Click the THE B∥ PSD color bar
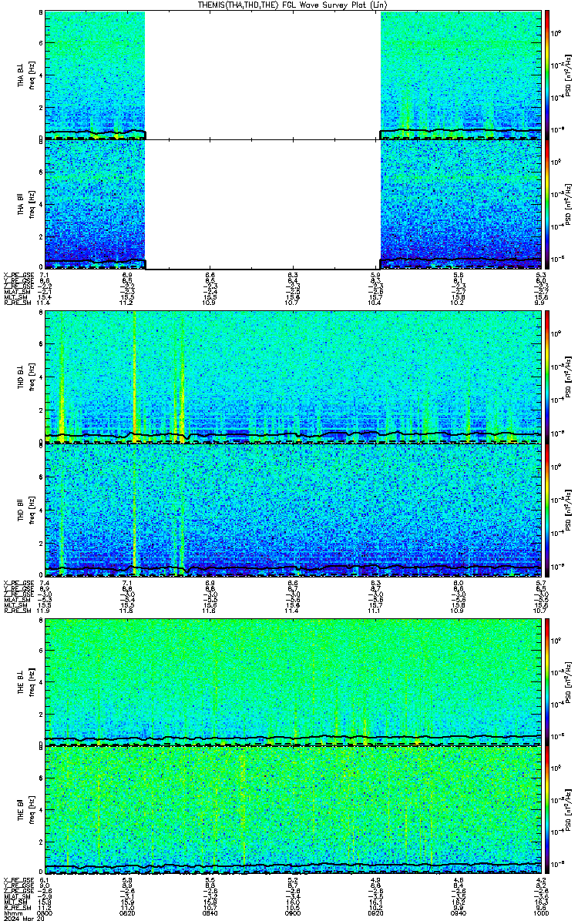This screenshot has height=924, width=578. 549,810
